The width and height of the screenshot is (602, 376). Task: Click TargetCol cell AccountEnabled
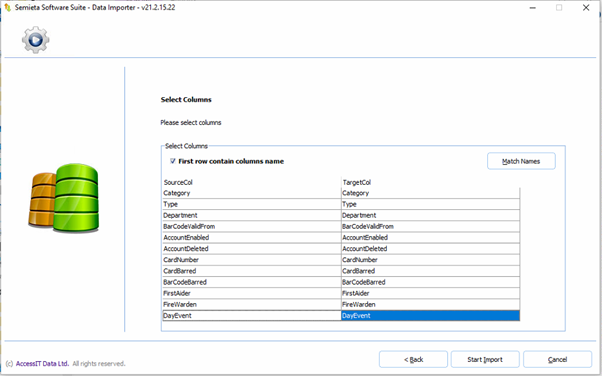(x=430, y=238)
